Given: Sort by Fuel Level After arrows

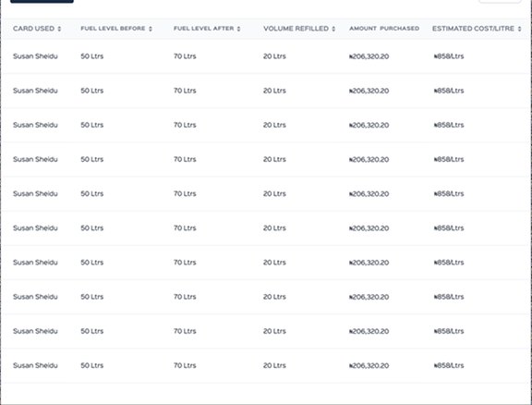Looking at the screenshot, I should click(238, 29).
